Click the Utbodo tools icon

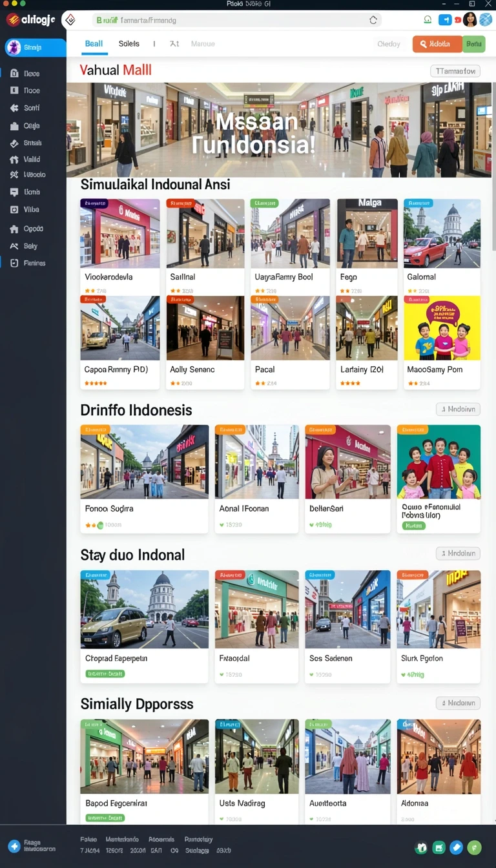14,174
